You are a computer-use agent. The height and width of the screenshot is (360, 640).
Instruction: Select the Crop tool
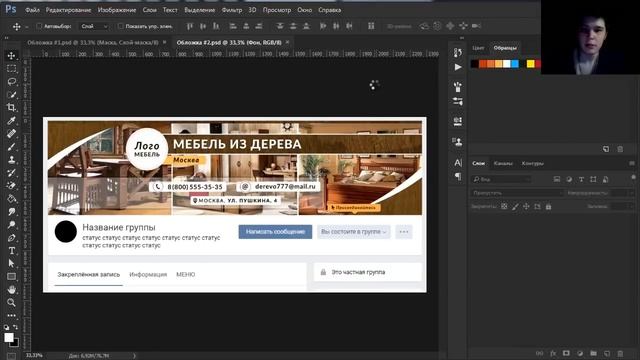point(11,108)
